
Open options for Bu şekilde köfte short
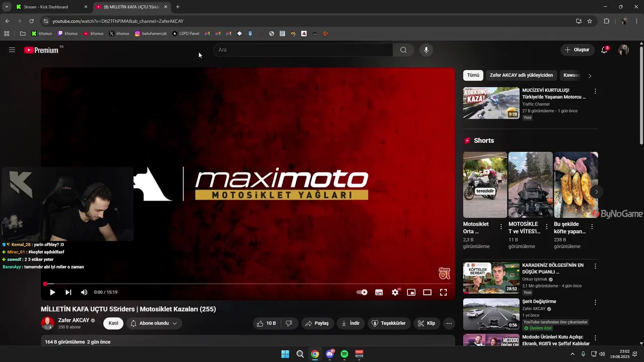click(x=592, y=227)
